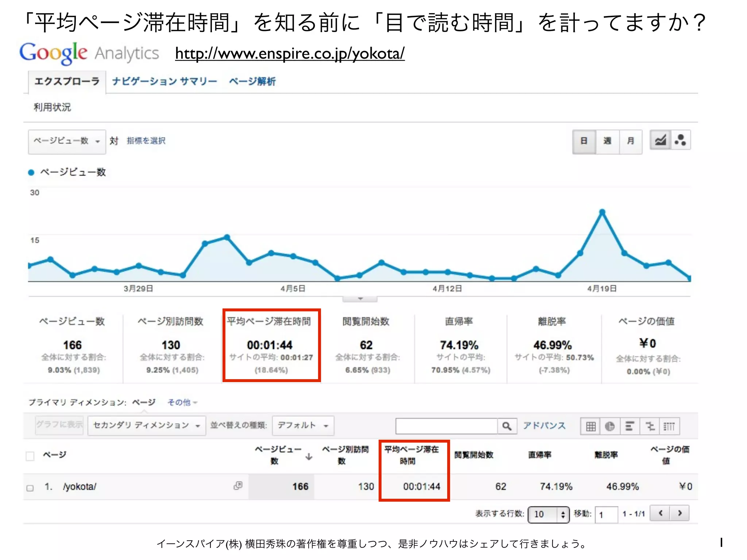Screen dimensions: 747x560
Task: Open ページ解析 tab
Action: click(252, 81)
